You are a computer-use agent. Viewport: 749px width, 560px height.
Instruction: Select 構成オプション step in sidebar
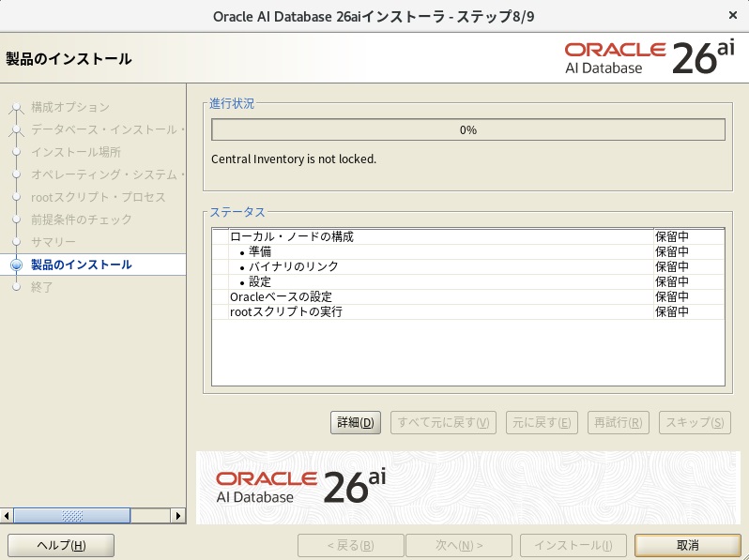pos(70,107)
